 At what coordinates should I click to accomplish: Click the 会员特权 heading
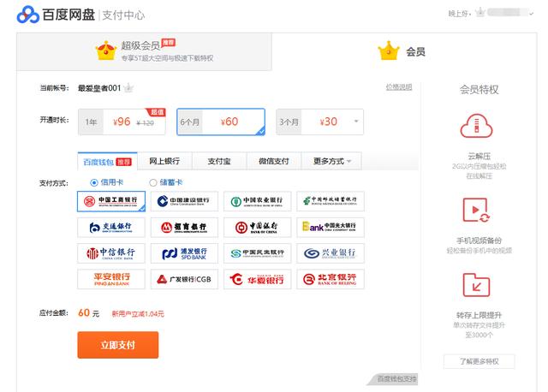(479, 90)
